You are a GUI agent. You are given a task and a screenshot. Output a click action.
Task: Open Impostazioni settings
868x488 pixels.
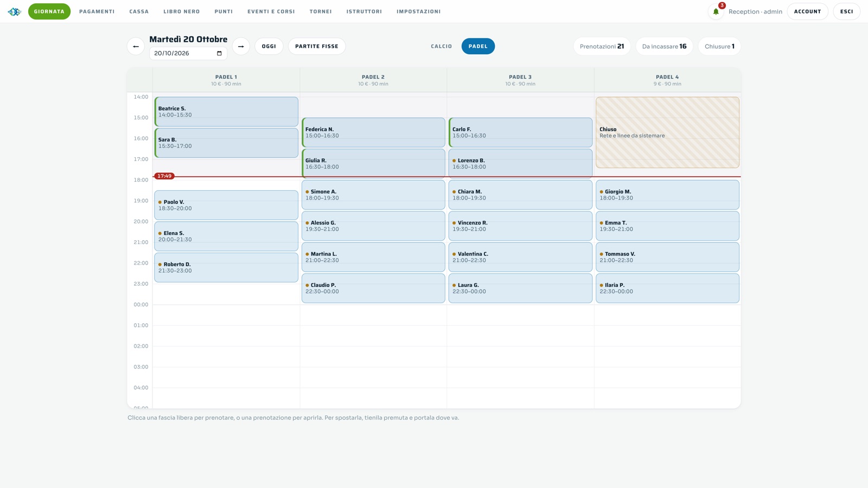(x=418, y=11)
